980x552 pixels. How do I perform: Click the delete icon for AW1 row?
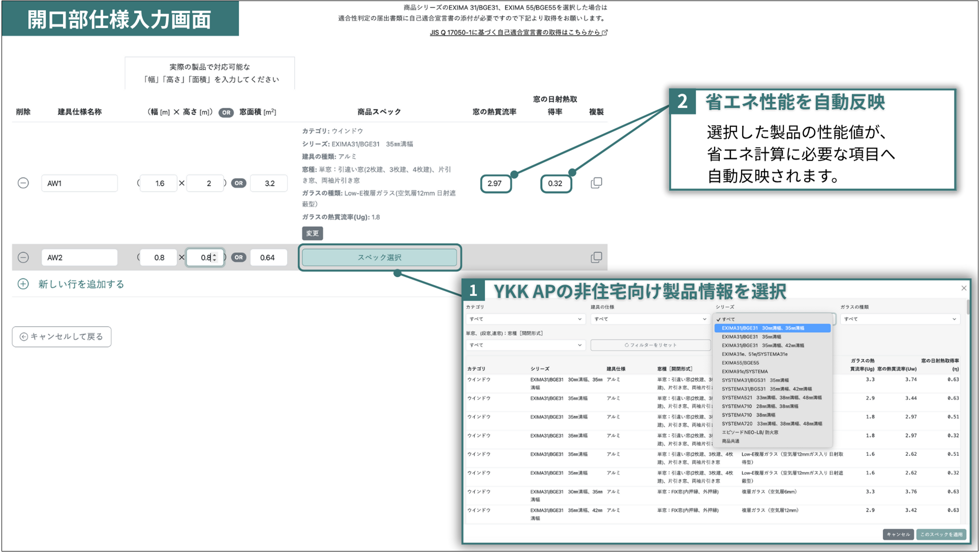coord(23,183)
